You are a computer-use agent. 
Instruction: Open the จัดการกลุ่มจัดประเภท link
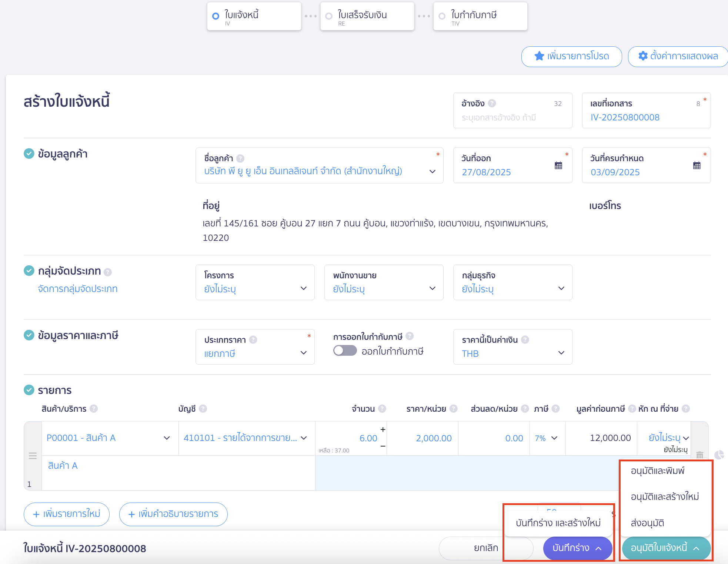click(x=78, y=289)
